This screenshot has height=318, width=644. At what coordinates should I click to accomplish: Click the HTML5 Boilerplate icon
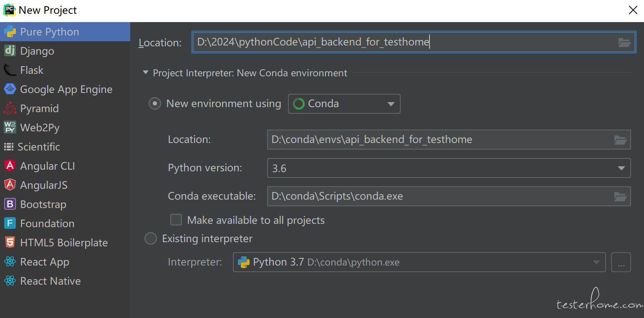pos(10,243)
